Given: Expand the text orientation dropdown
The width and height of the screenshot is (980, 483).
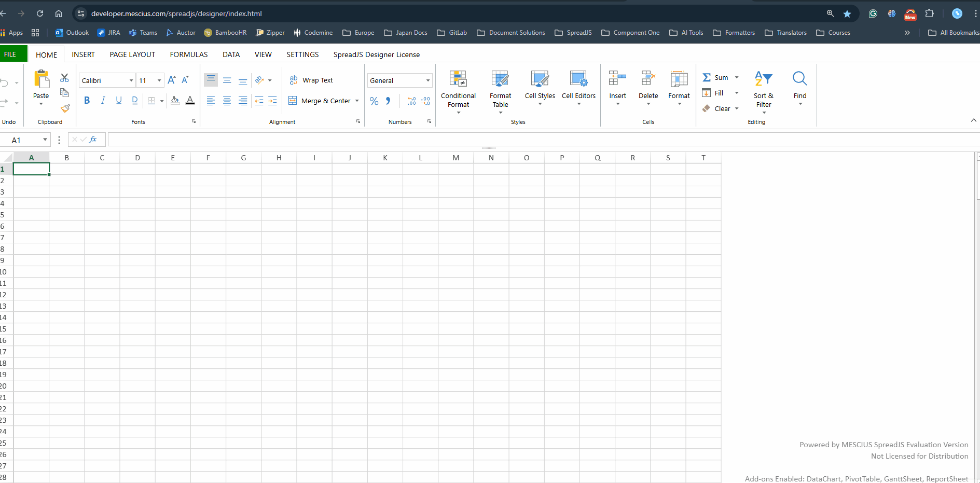Looking at the screenshot, I should pyautogui.click(x=270, y=80).
